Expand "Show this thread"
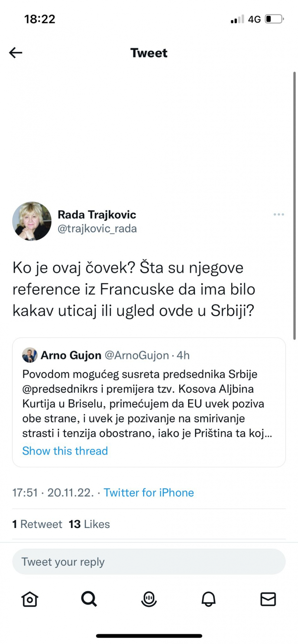Image resolution: width=298 pixels, height=644 pixels. pyautogui.click(x=65, y=451)
